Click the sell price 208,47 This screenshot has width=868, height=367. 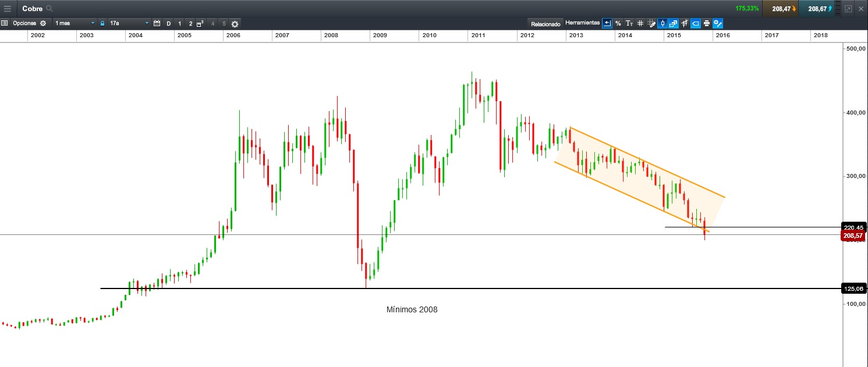click(780, 9)
